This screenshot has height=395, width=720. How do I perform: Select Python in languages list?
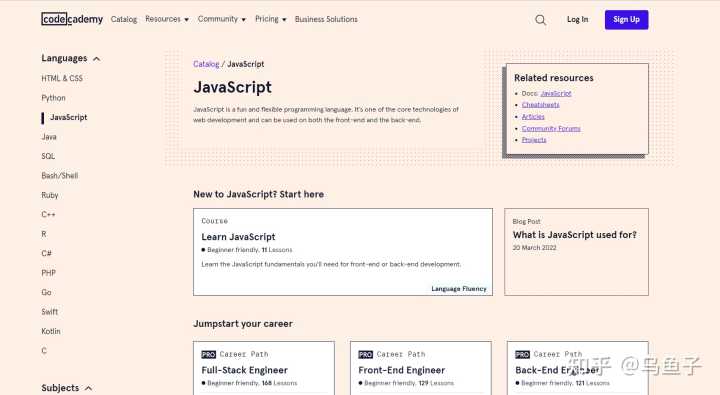coord(53,98)
